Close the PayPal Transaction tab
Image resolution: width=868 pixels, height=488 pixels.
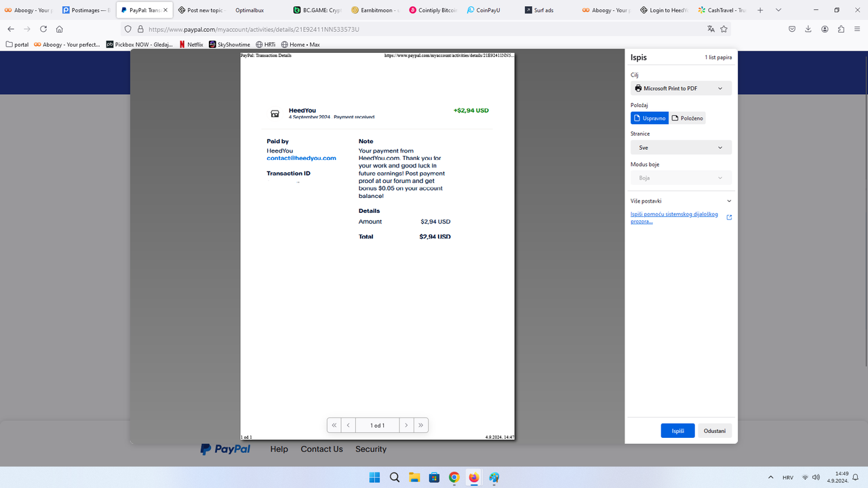coord(165,10)
